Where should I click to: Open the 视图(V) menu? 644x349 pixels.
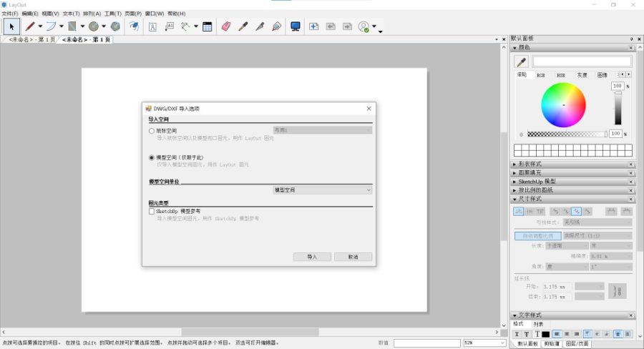tap(51, 14)
